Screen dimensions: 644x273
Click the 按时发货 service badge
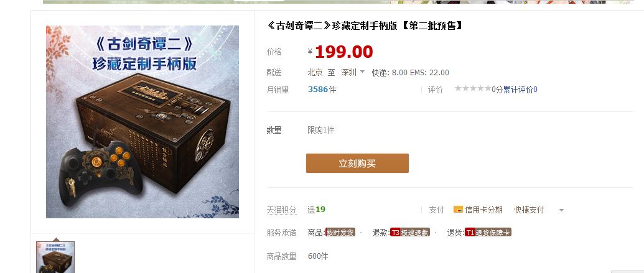(x=340, y=233)
